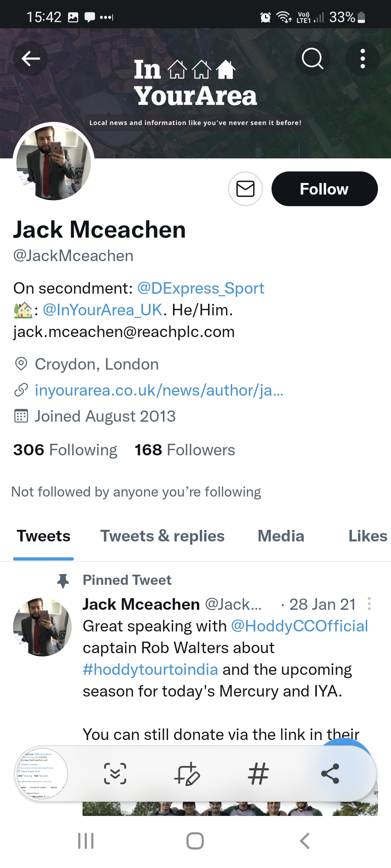This screenshot has height=868, width=391.
Task: Tap scroll-capture icon in screenshot toolbar
Action: coord(115,774)
